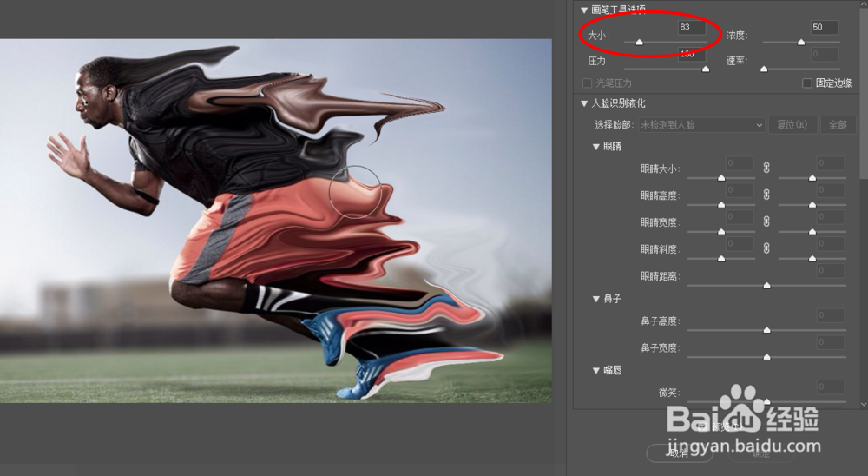Click the right 眼睛斜度 slider handle
Viewport: 868px width, 476px height.
pos(812,259)
